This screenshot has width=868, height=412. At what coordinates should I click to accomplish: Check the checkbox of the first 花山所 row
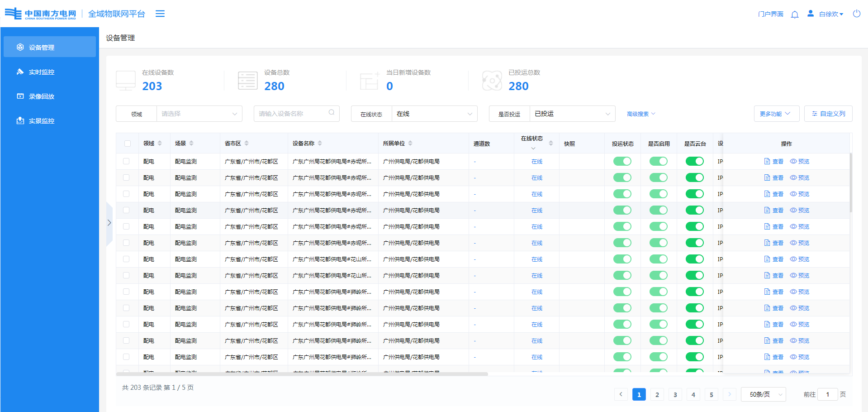pos(126,259)
